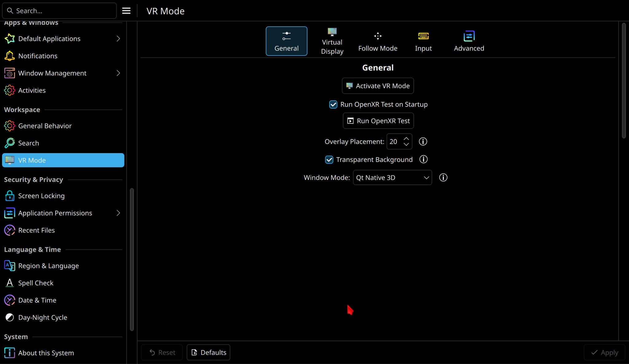The image size is (629, 364).
Task: Increase Overlay Placement with up arrow
Action: click(406, 139)
